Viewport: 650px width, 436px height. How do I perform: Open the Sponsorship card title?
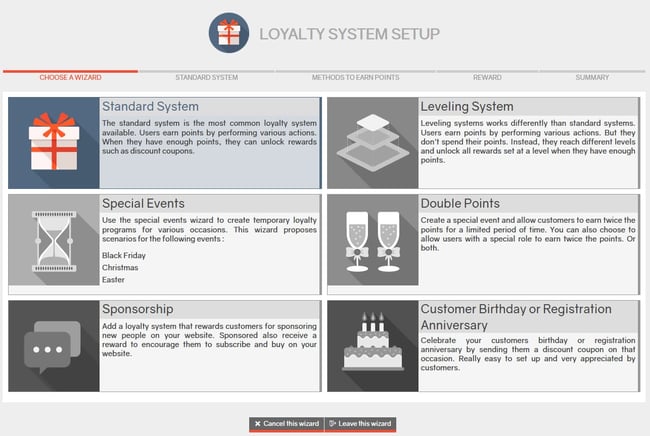coord(138,309)
